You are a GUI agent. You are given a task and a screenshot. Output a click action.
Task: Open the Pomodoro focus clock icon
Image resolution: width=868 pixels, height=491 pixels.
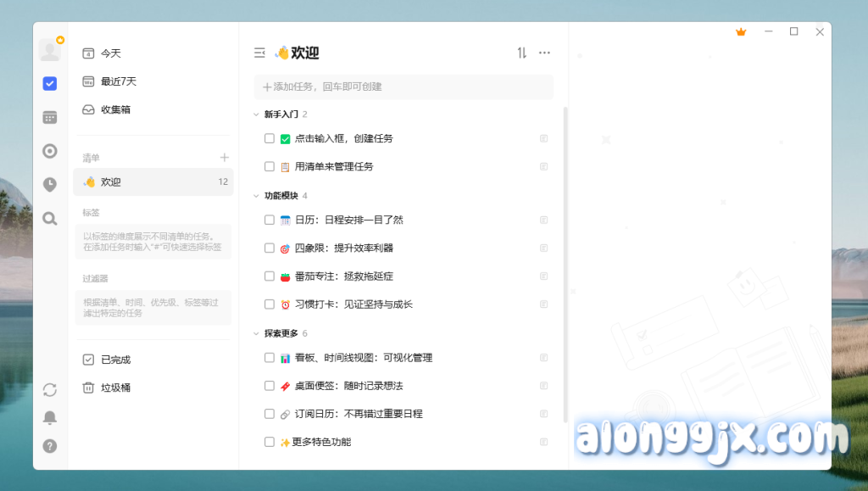click(x=50, y=185)
